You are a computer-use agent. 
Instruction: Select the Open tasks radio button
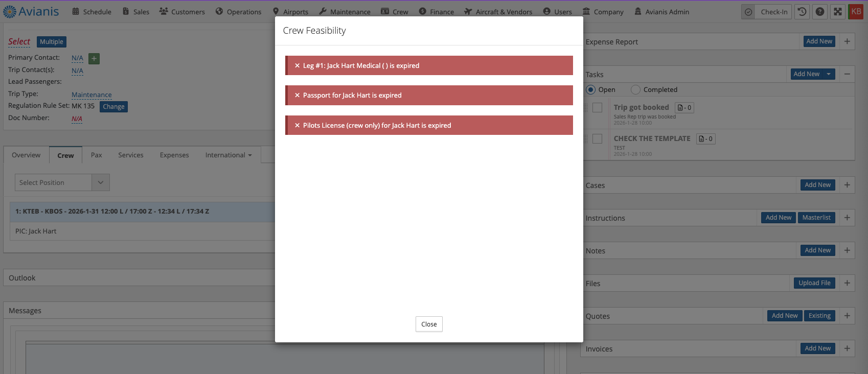click(591, 90)
